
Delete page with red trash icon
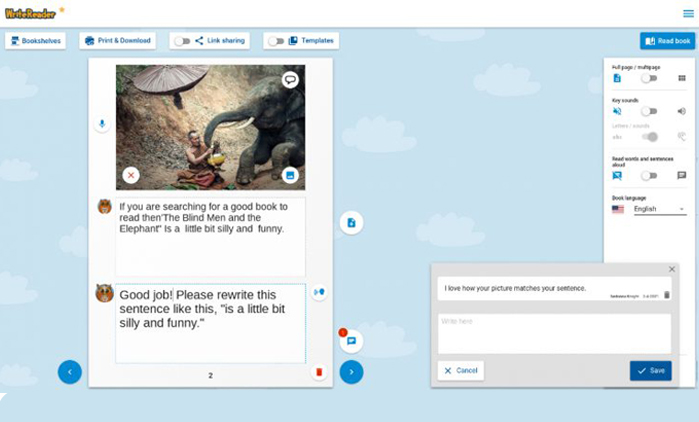tap(319, 372)
